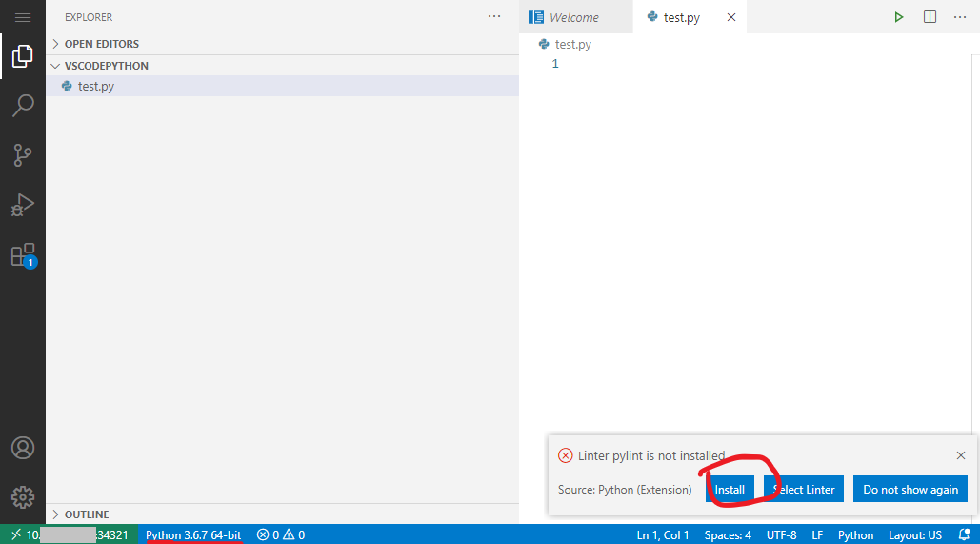
Task: Switch to the Welcome tab
Action: 575,17
